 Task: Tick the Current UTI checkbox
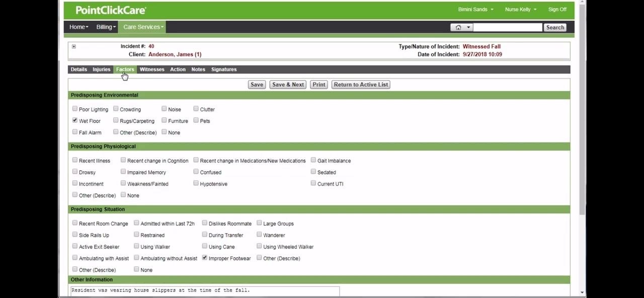tap(313, 183)
